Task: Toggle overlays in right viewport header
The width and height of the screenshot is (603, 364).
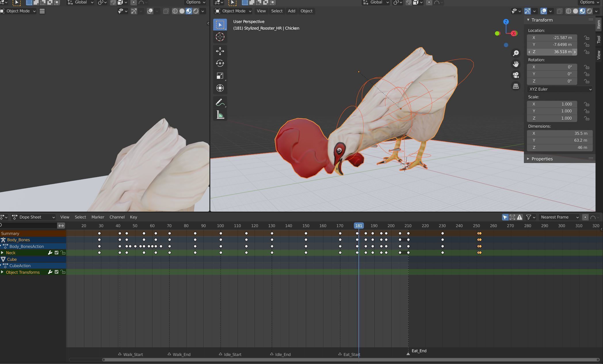Action: pyautogui.click(x=543, y=11)
